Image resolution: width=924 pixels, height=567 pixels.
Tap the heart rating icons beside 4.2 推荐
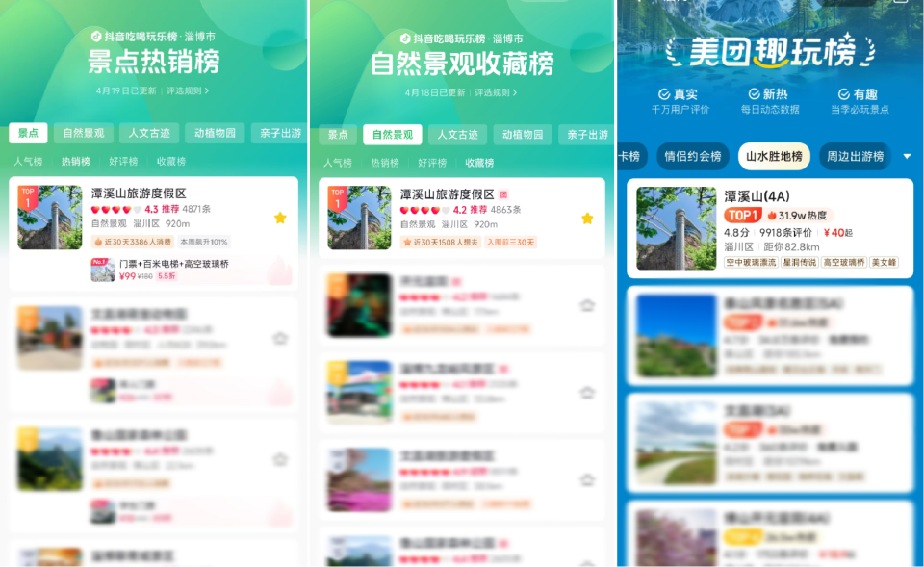[x=424, y=210]
